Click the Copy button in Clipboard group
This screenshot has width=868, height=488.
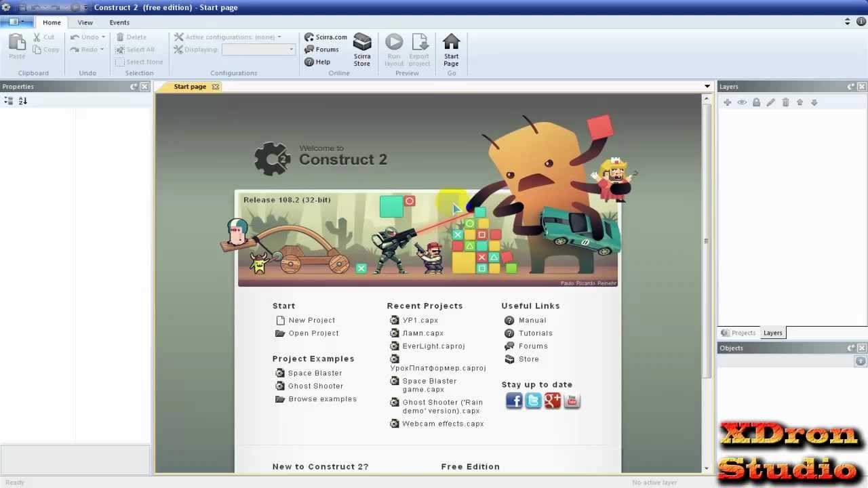(45, 49)
